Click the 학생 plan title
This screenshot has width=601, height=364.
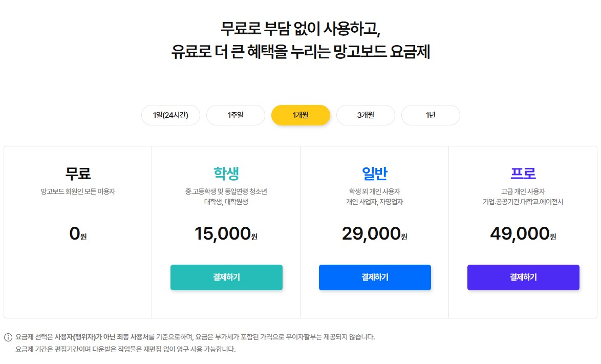coord(226,173)
